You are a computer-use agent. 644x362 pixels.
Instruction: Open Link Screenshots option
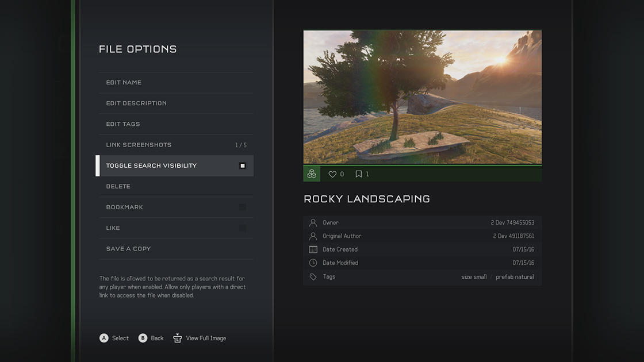[176, 145]
